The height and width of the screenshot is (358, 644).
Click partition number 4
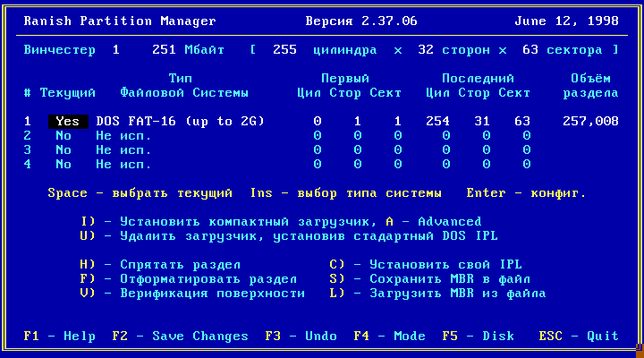28,165
